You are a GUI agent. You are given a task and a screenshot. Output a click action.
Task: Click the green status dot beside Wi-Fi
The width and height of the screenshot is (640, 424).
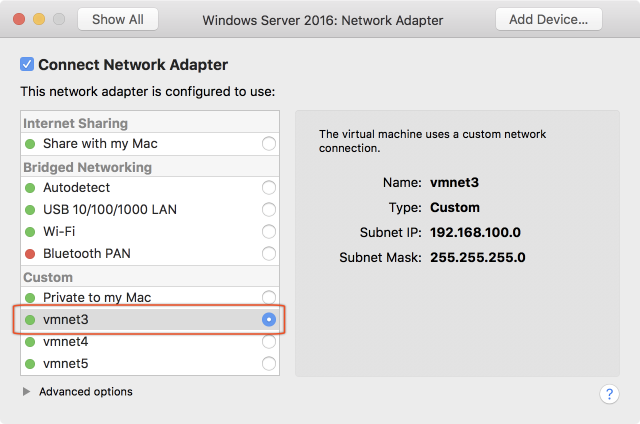click(x=30, y=232)
